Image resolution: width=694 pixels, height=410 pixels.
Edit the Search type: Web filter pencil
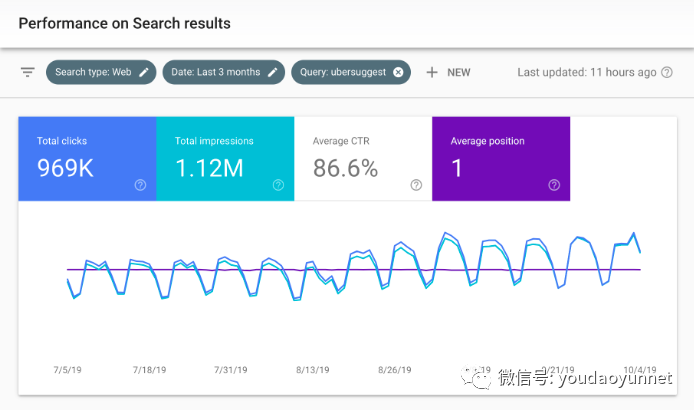144,73
